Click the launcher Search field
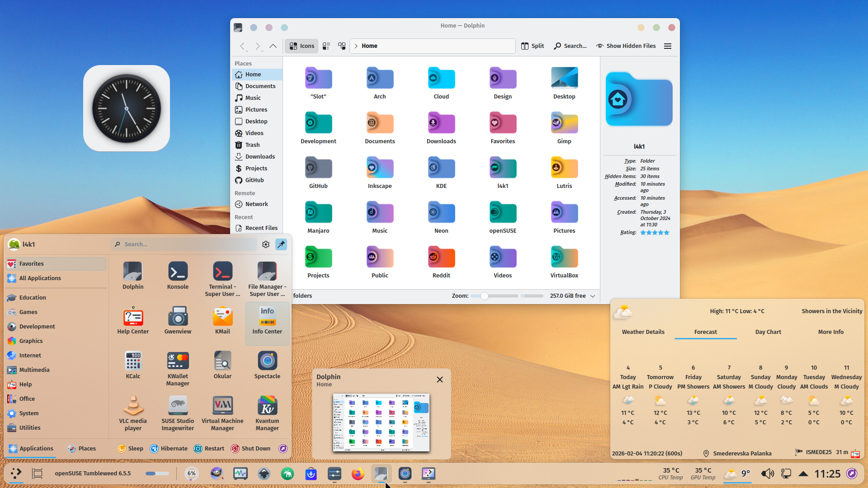 184,244
